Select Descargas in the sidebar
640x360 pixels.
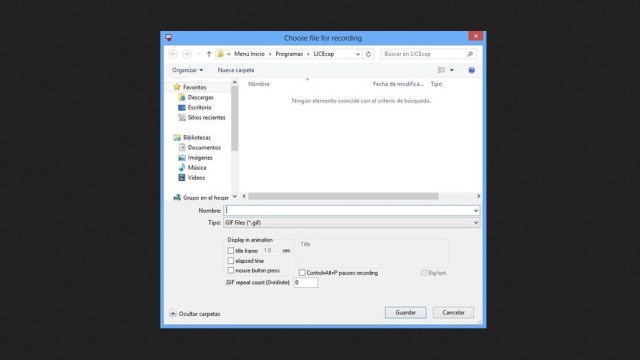click(200, 98)
